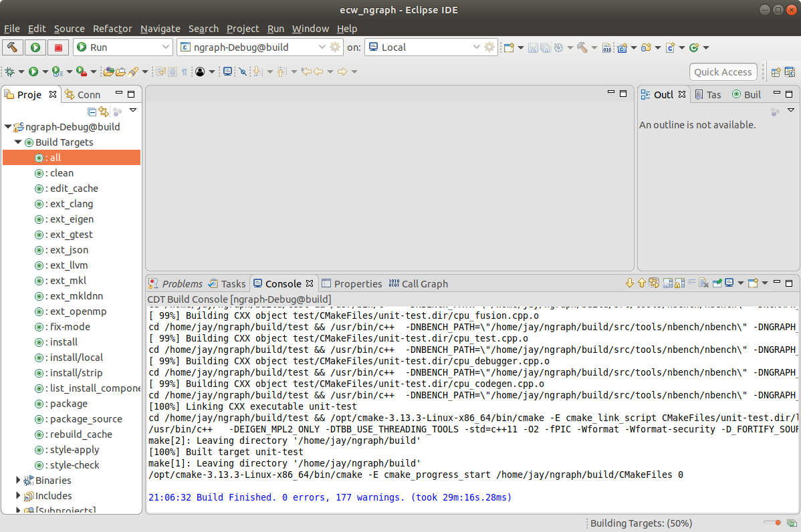801x532 pixels.
Task: Clear the Console with the clear icon
Action: click(x=703, y=283)
